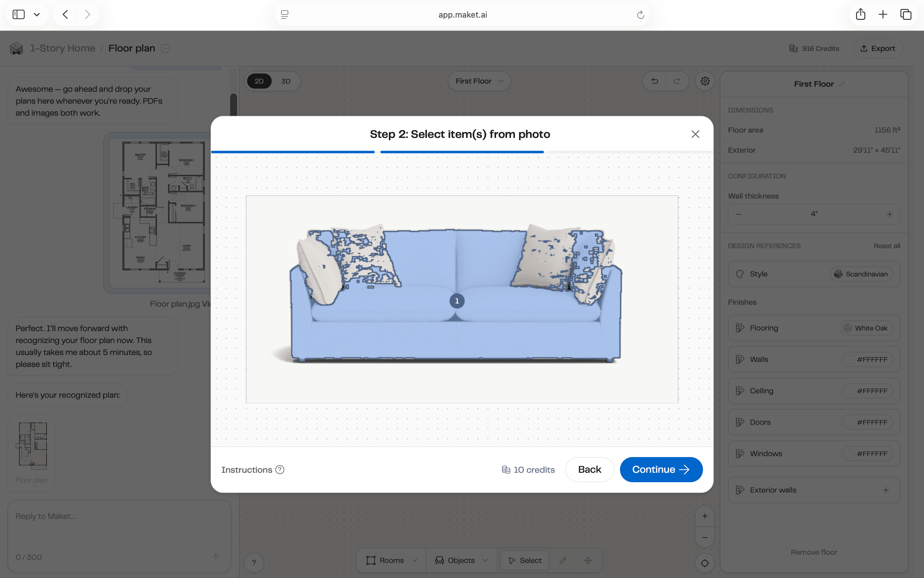Open the Ceiling #FFFFFF color swatch

(x=867, y=391)
